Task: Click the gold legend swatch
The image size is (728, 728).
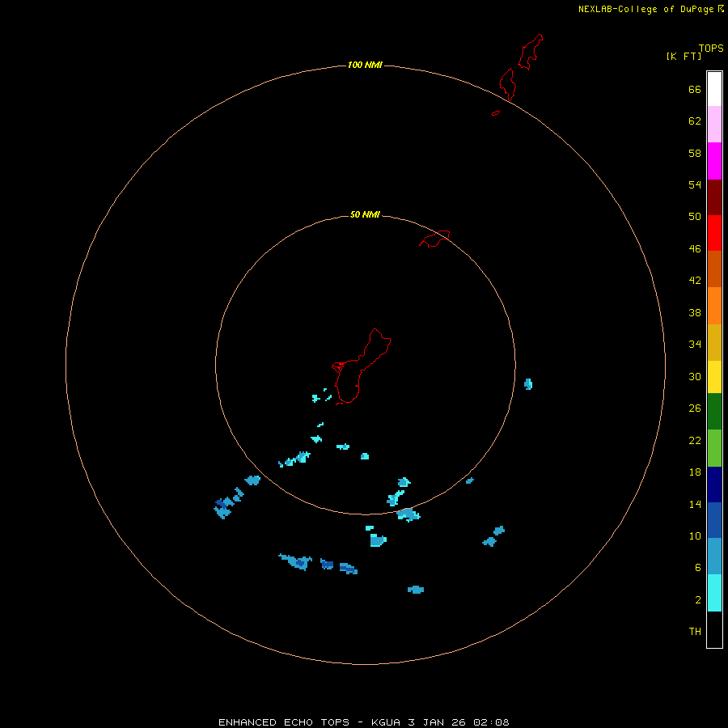Action: pos(714,342)
